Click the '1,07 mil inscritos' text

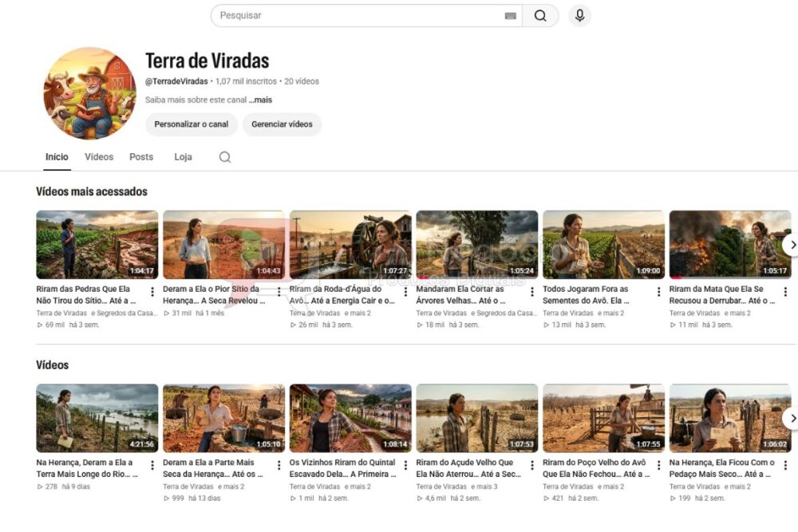pos(246,81)
